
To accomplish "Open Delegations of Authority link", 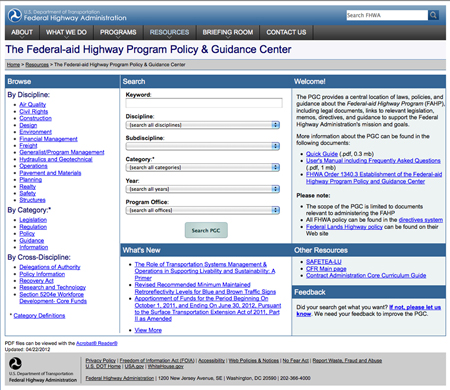I will [50, 267].
